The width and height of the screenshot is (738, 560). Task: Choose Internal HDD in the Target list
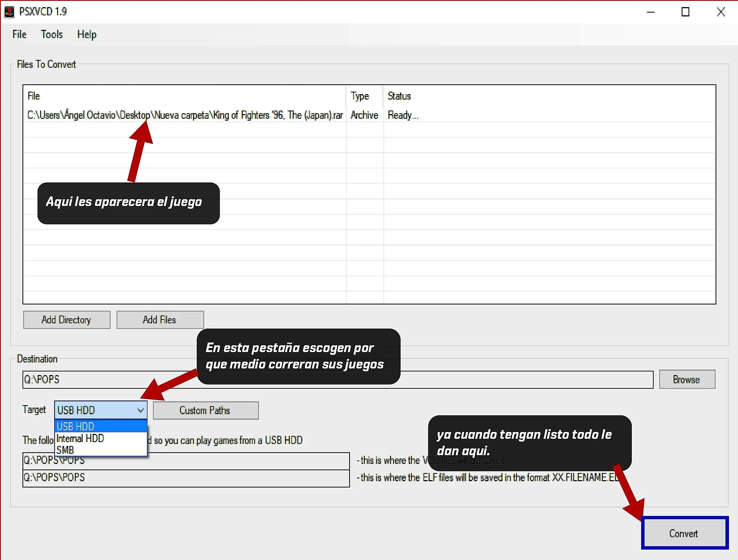(100, 438)
